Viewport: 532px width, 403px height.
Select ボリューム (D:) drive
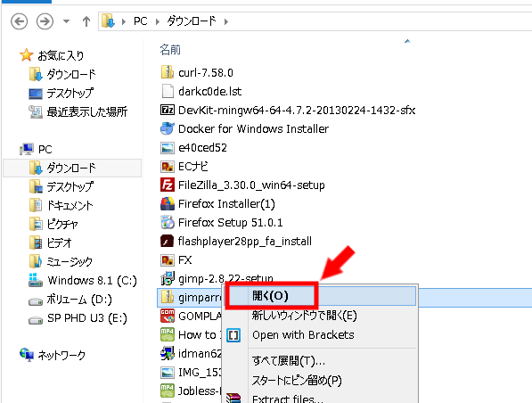point(79,300)
